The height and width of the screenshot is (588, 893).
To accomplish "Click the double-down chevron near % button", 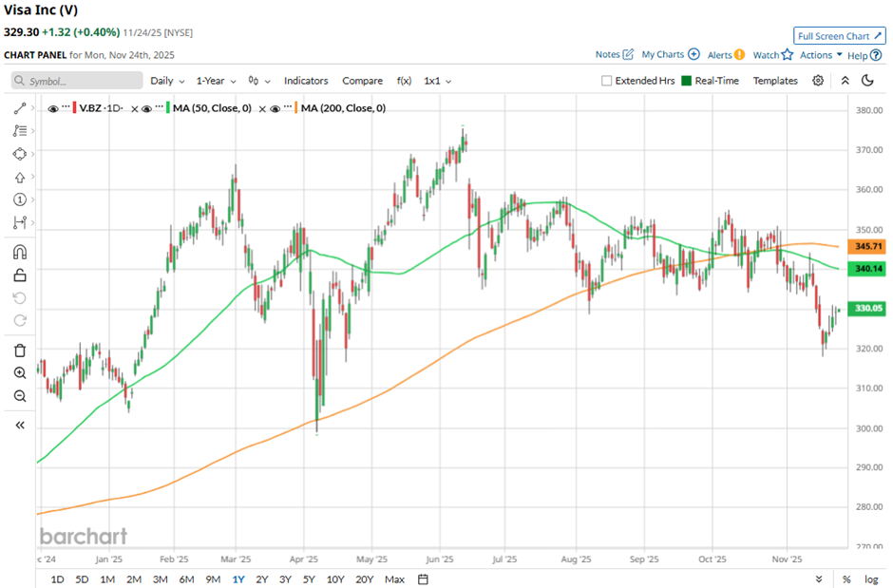I will click(x=819, y=579).
